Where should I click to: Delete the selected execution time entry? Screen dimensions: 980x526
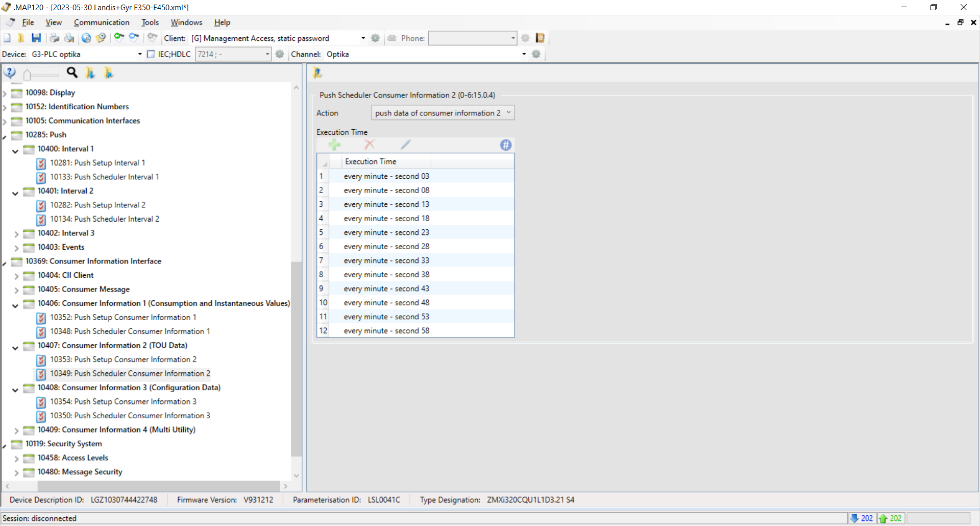[370, 145]
